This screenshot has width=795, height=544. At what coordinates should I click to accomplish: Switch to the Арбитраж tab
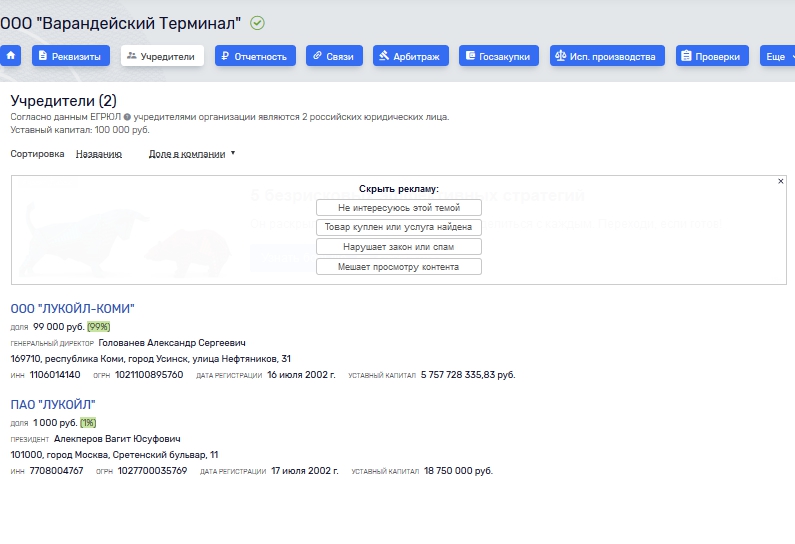[411, 56]
